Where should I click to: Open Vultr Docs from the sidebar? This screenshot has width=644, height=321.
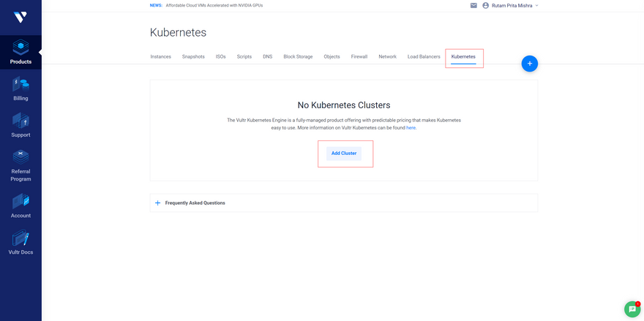click(x=20, y=243)
